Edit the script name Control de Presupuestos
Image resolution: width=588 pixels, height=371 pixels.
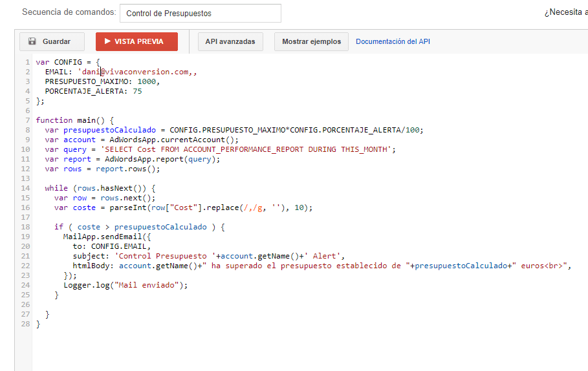tap(201, 14)
